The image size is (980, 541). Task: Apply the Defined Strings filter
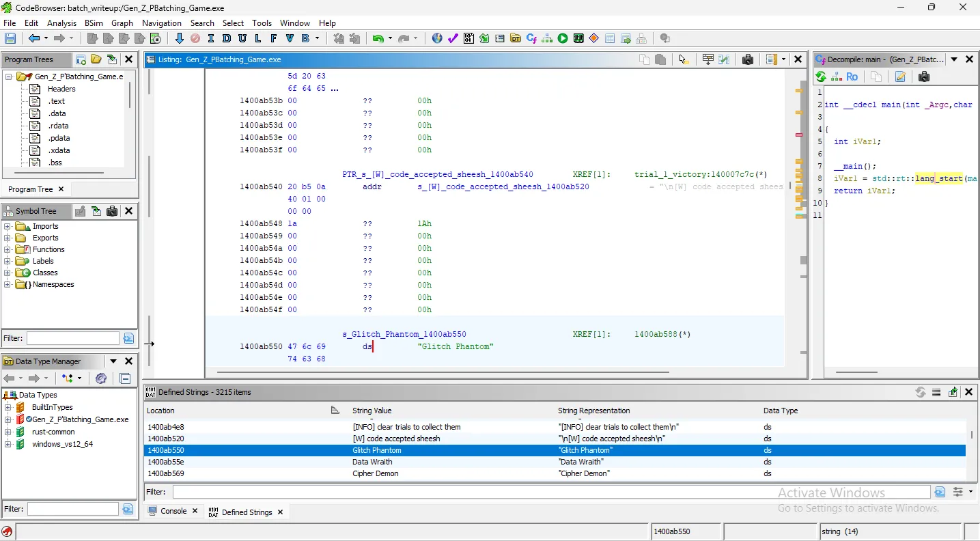pos(940,491)
